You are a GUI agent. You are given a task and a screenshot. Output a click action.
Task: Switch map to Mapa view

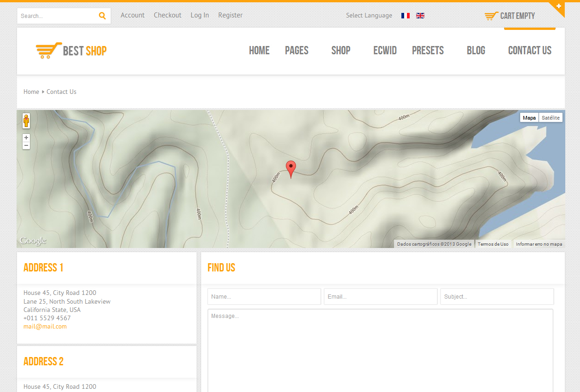(x=529, y=118)
